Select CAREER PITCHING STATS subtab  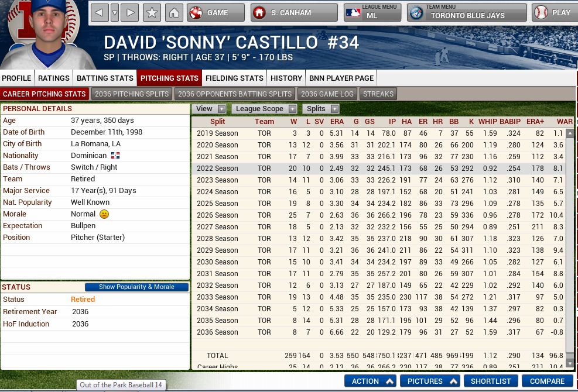(x=45, y=94)
